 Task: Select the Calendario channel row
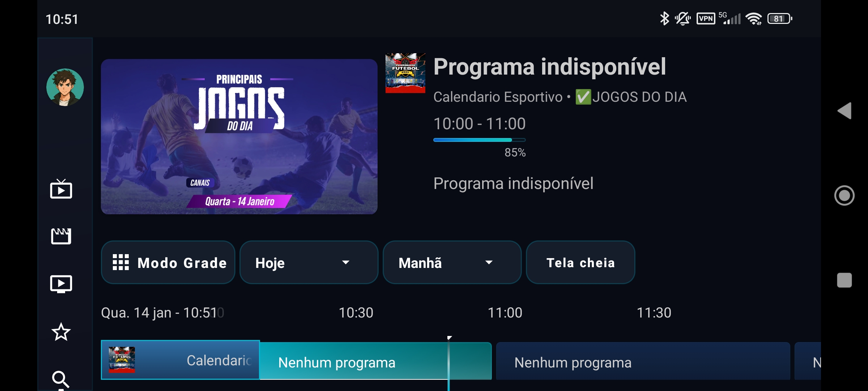(180, 360)
